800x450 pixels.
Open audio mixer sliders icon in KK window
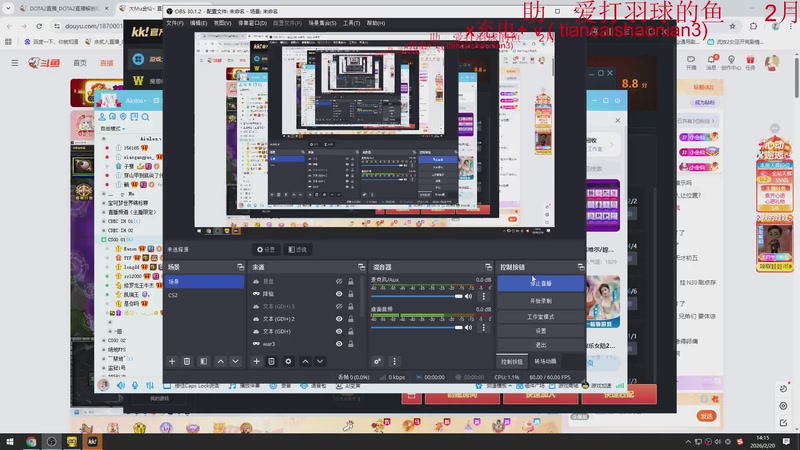point(149,386)
